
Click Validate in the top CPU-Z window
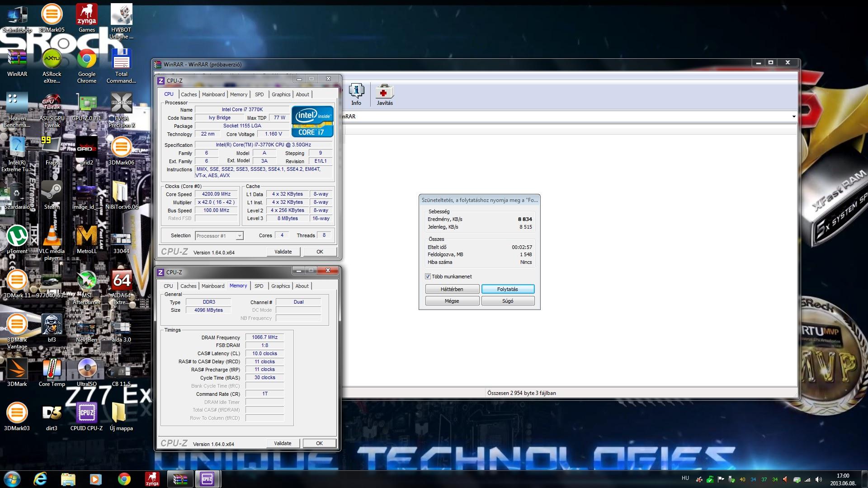283,252
